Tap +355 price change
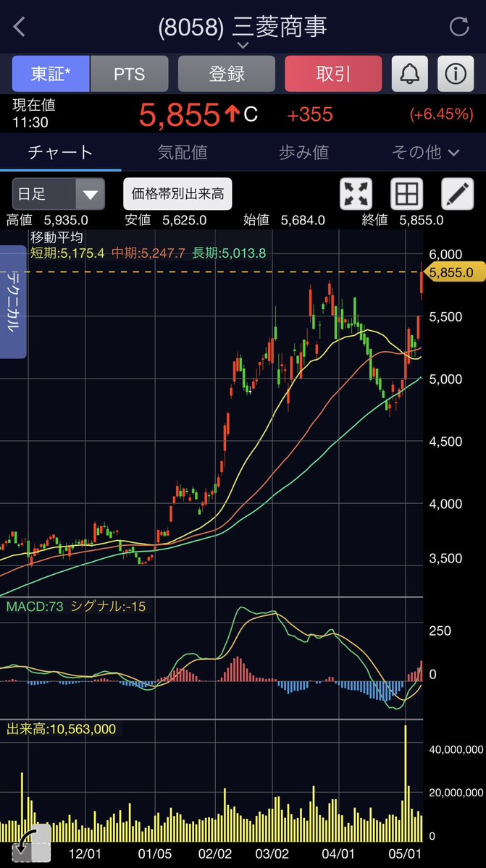This screenshot has height=868, width=486. (x=310, y=114)
